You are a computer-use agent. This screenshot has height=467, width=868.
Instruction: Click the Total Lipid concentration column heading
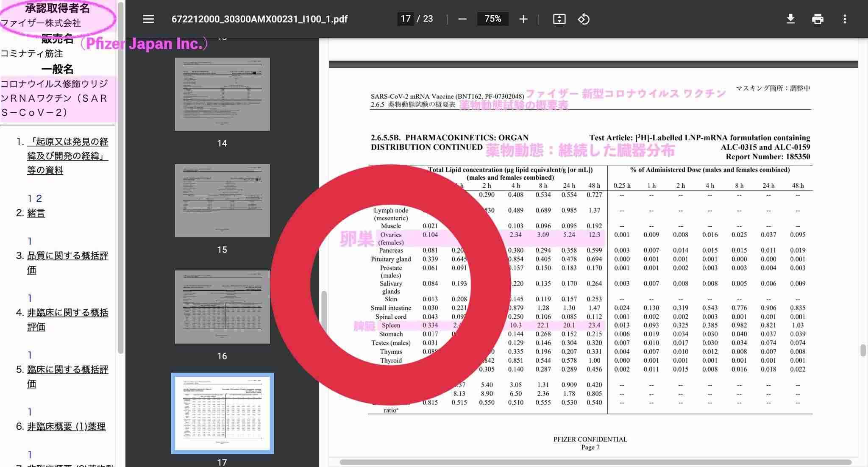(x=510, y=173)
